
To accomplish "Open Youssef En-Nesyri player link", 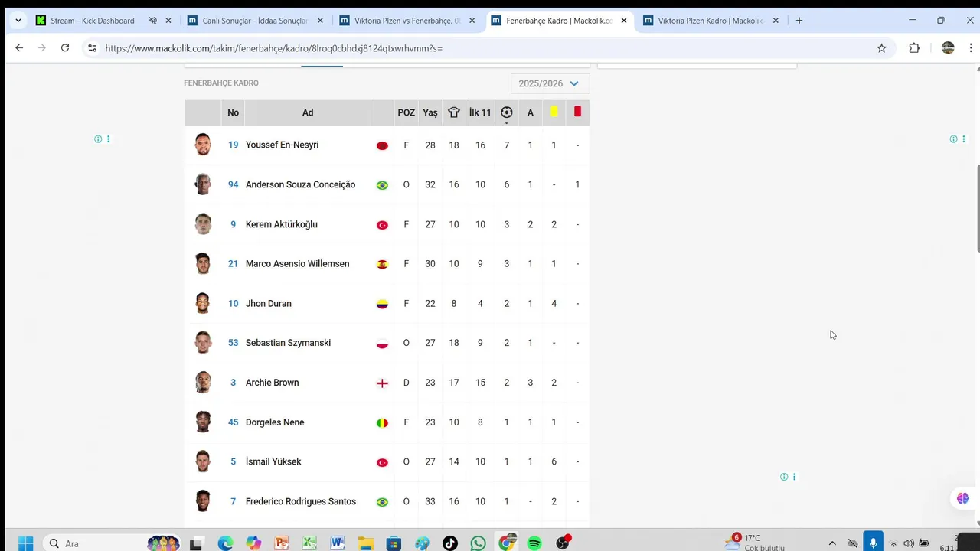I will coord(282,145).
